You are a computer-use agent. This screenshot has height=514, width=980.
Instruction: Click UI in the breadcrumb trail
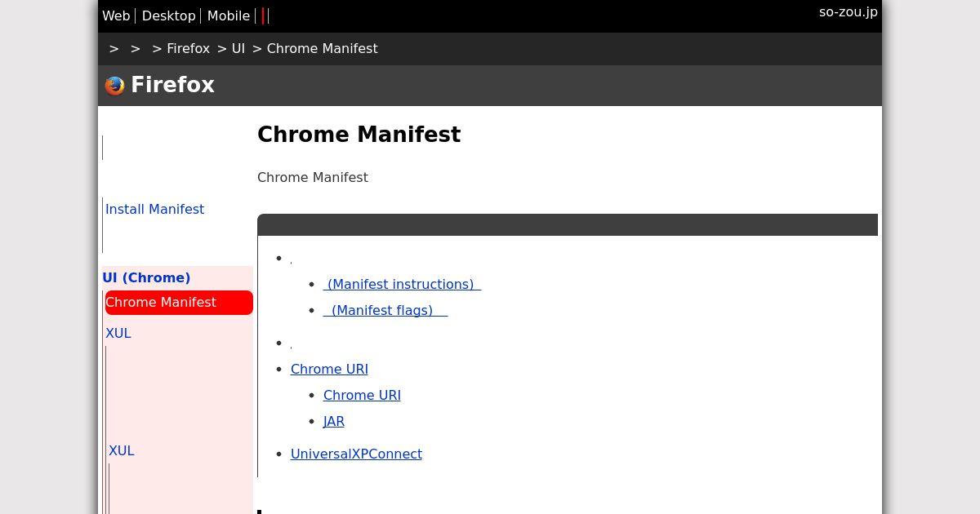point(238,48)
